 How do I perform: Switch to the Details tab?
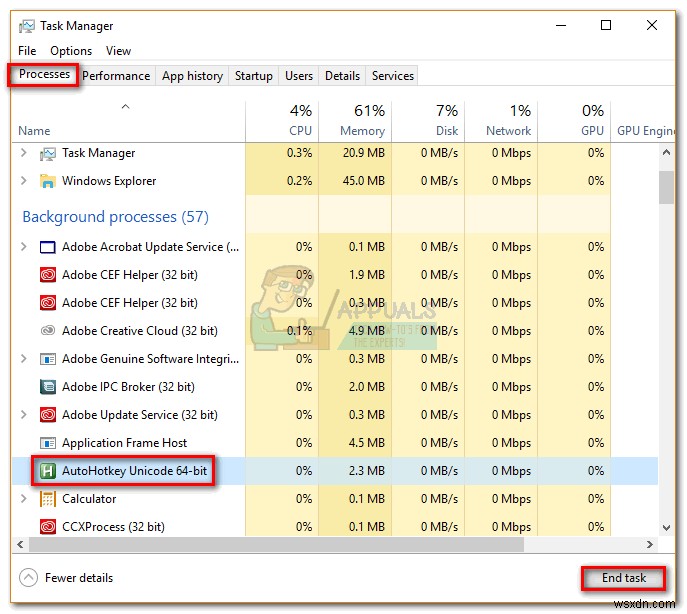pos(342,76)
